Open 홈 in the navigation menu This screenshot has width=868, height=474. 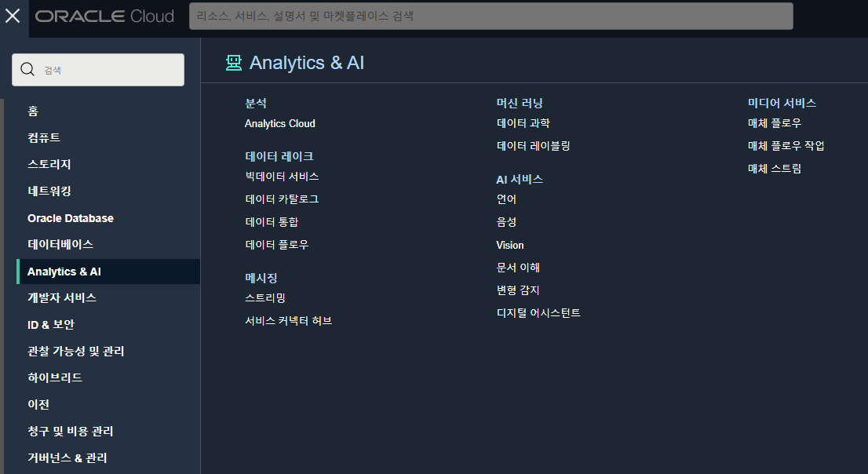coord(33,111)
